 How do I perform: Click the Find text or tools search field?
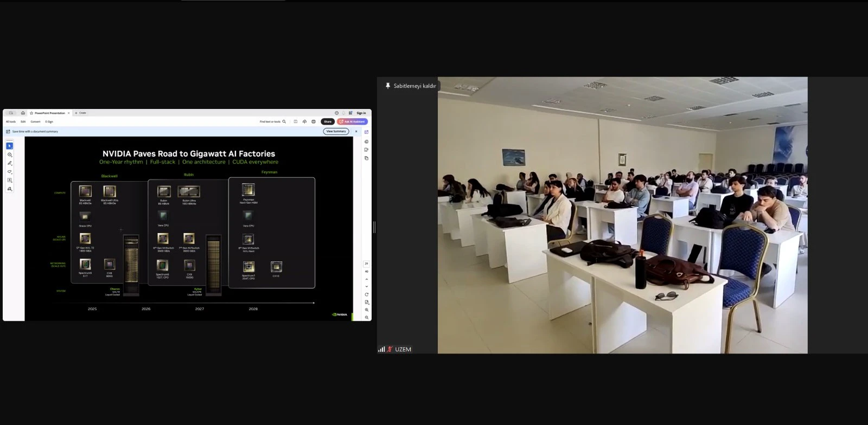(272, 121)
